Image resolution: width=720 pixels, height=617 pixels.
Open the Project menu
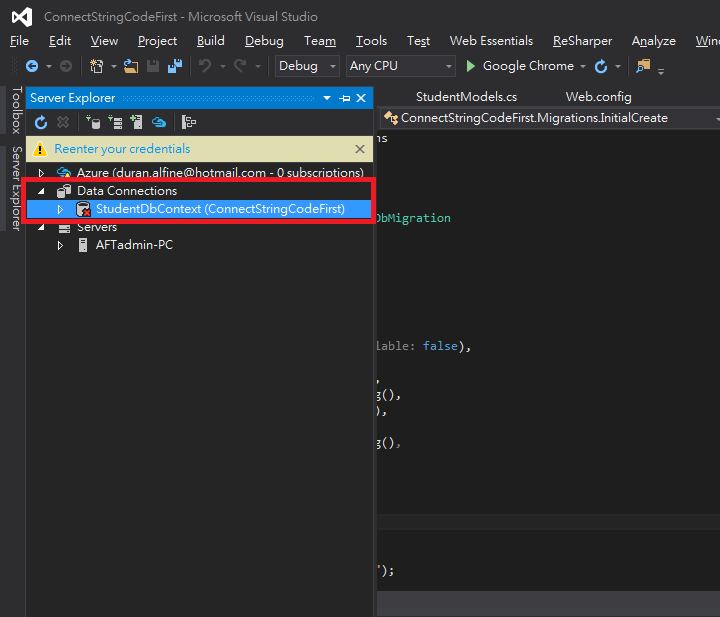tap(157, 41)
